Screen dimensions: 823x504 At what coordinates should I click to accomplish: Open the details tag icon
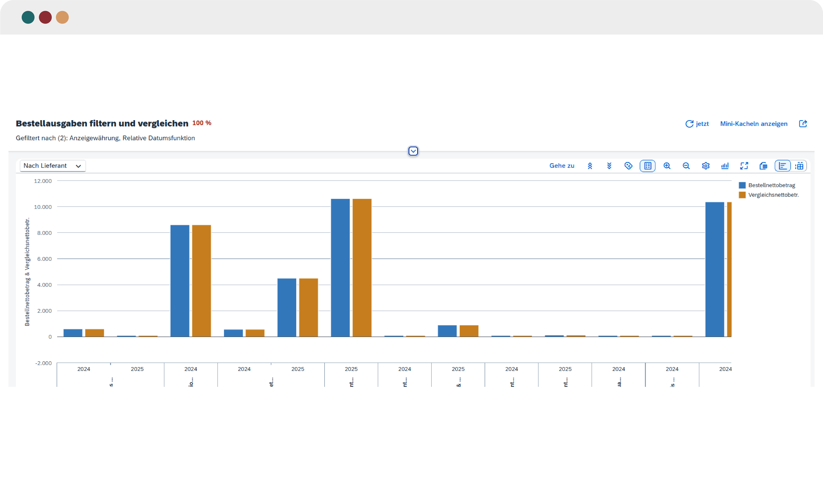pos(628,166)
